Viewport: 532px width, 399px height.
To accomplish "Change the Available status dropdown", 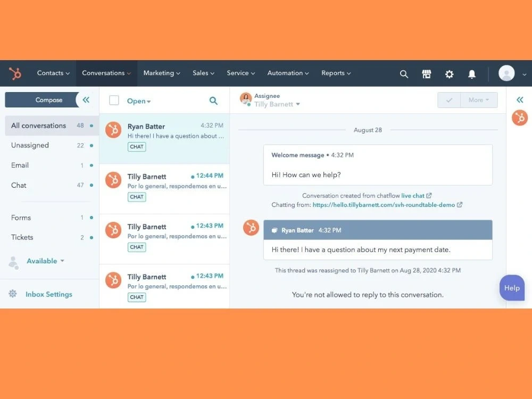I will point(45,261).
